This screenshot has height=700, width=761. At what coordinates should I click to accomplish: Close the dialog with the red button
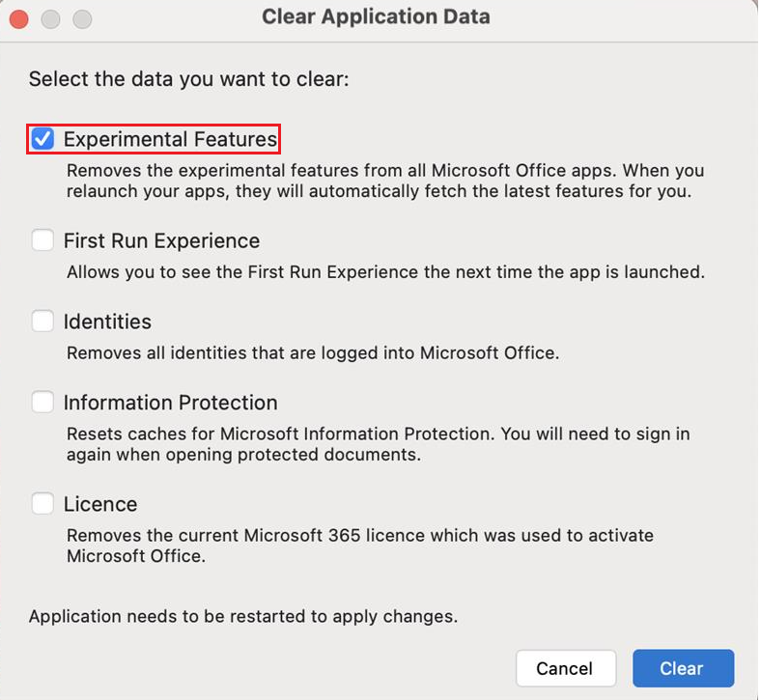click(x=19, y=18)
